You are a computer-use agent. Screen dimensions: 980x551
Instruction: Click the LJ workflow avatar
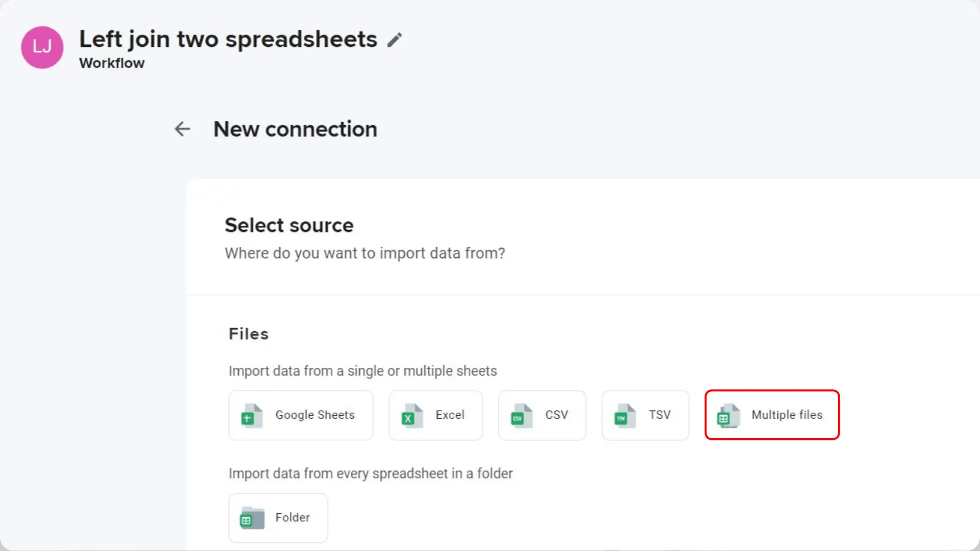(x=42, y=47)
